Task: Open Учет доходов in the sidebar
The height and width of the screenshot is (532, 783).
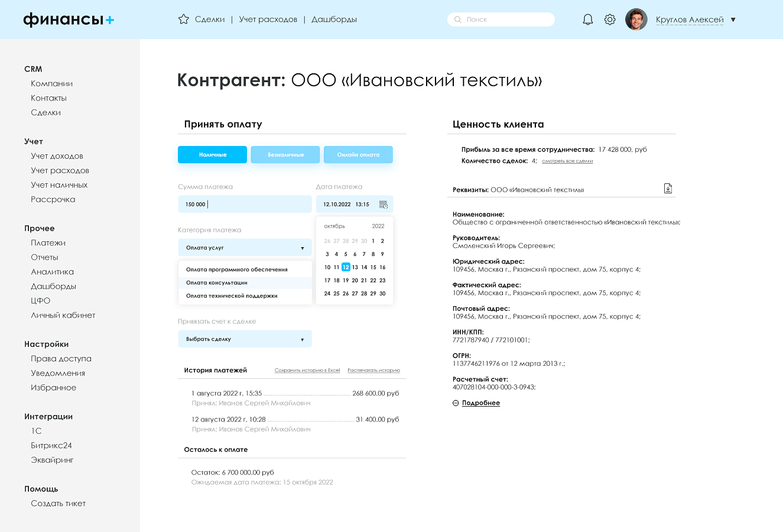Action: click(57, 156)
